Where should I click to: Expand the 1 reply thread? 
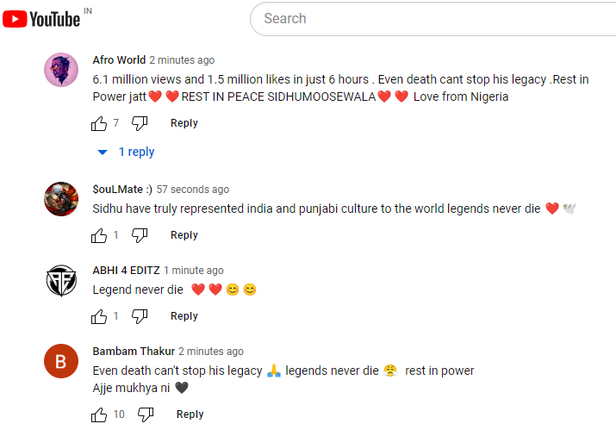pos(126,152)
